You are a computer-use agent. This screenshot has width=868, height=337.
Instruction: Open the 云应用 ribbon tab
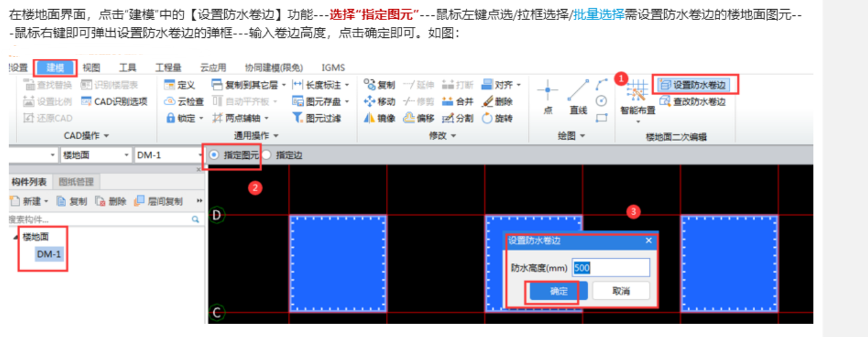click(x=213, y=68)
